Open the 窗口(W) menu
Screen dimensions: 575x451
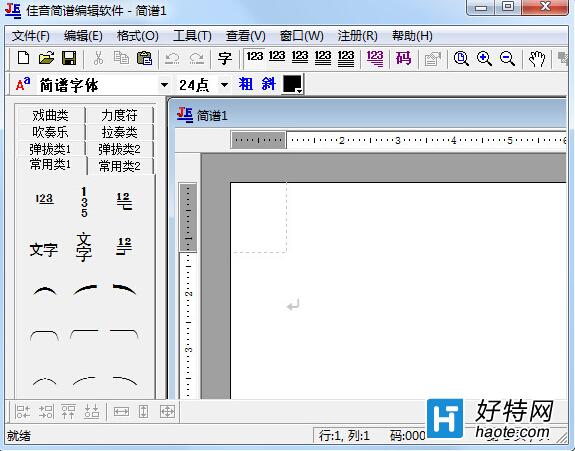(x=301, y=36)
